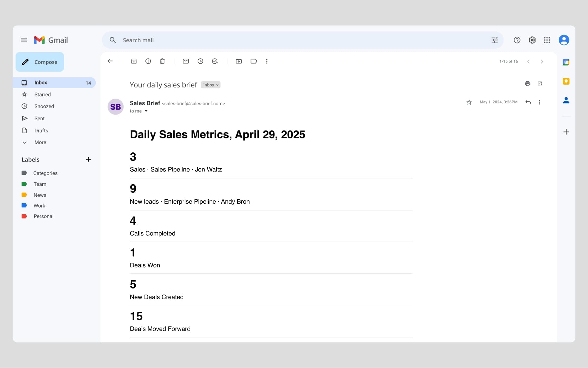This screenshot has width=588, height=368.
Task: Add to Tasks using the checkmark icon
Action: click(x=215, y=61)
